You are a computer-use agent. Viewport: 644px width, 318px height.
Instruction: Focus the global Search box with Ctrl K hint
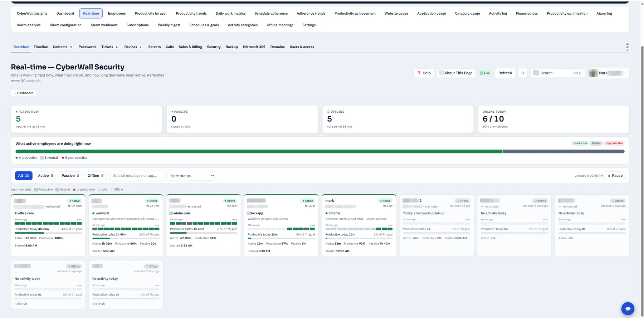(x=558, y=73)
